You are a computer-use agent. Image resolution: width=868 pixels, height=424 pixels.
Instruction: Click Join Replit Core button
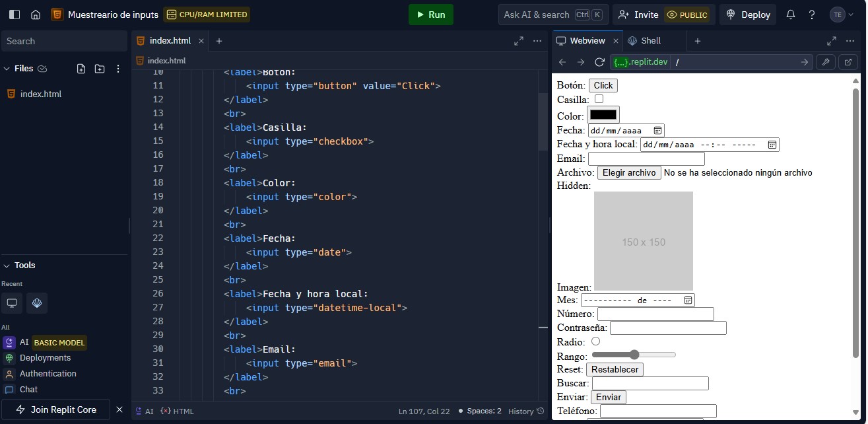pyautogui.click(x=57, y=409)
